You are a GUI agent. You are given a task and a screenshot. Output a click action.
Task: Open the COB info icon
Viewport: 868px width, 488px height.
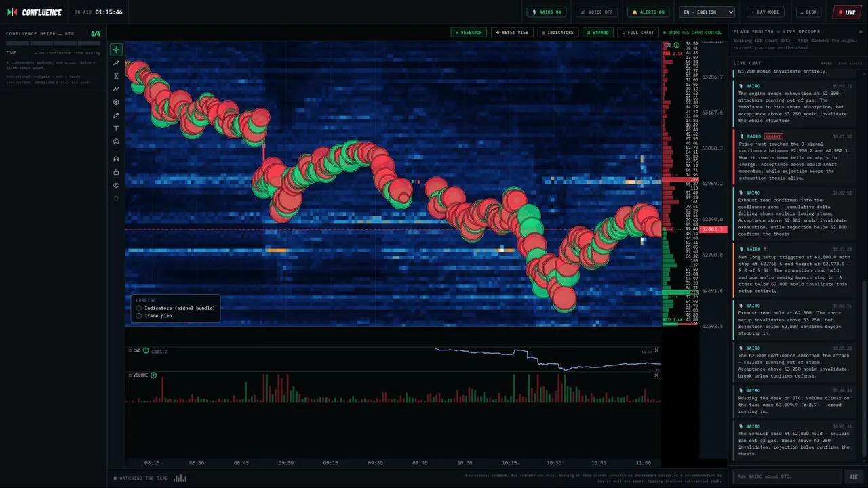[x=676, y=45]
